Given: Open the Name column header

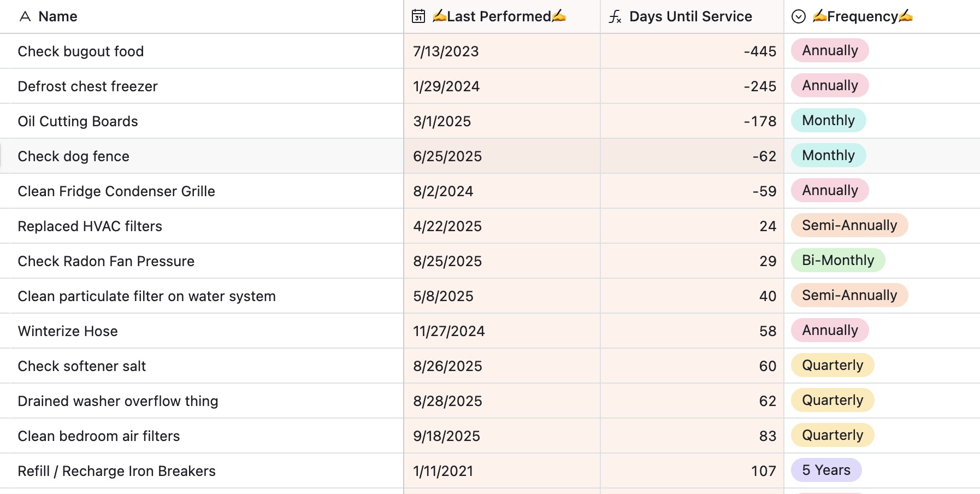Looking at the screenshot, I should (58, 16).
